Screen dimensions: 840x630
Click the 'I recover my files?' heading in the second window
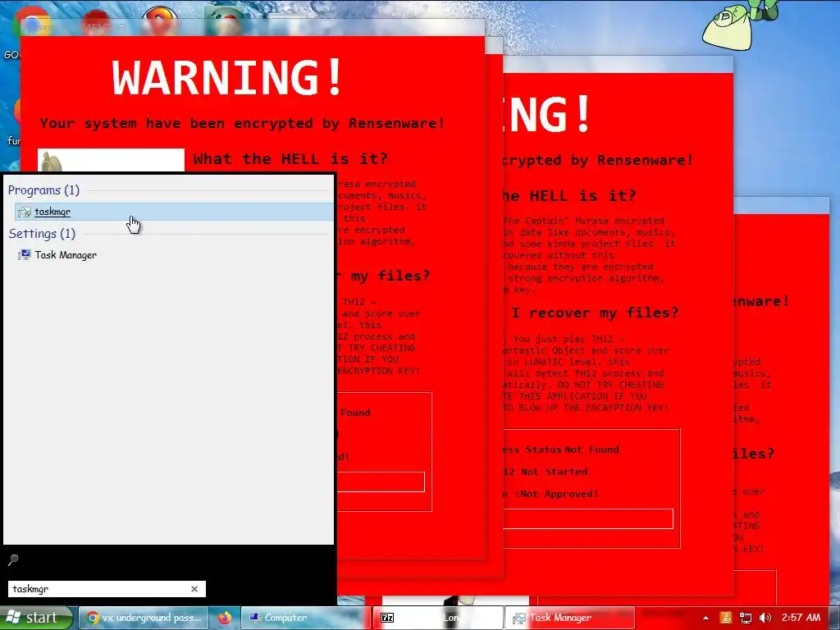point(595,313)
